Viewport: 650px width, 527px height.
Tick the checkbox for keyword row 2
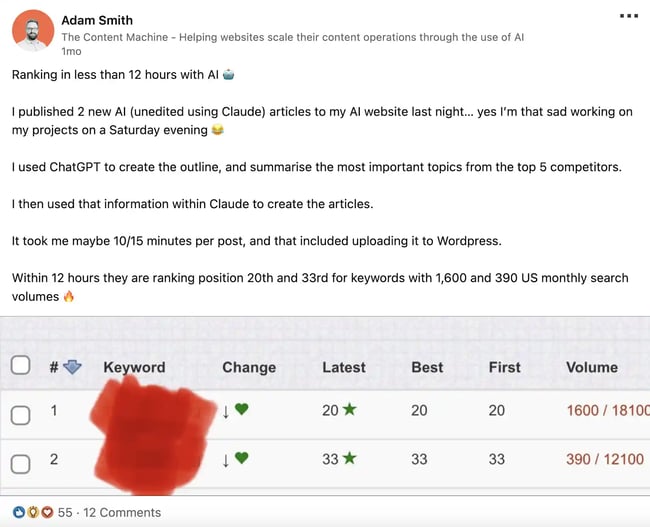coord(21,460)
